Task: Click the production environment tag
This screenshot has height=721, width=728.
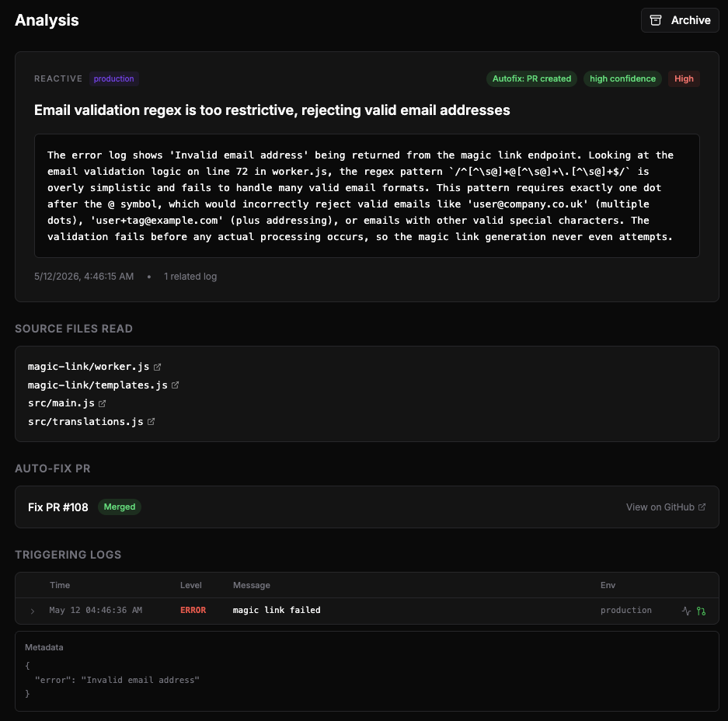Action: (x=113, y=78)
